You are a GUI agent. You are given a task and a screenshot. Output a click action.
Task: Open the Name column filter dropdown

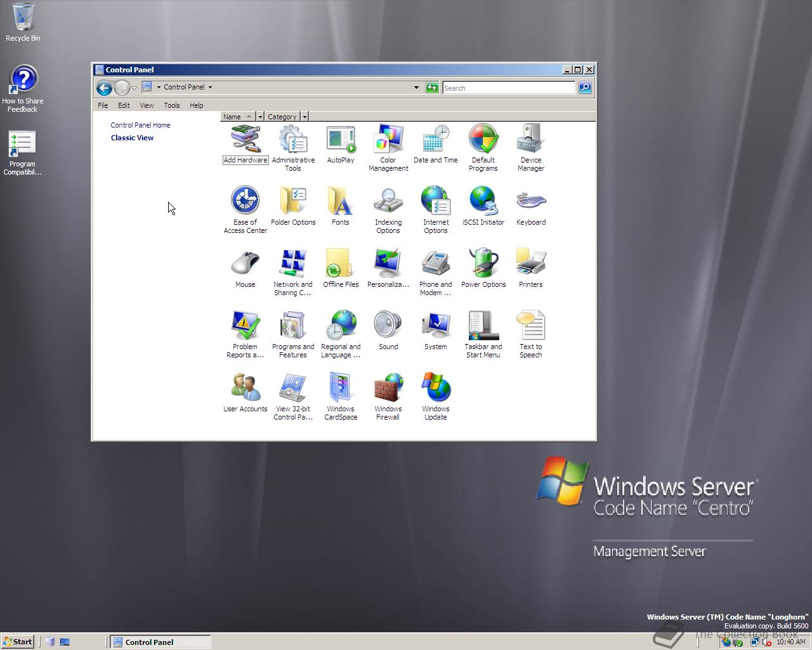260,117
